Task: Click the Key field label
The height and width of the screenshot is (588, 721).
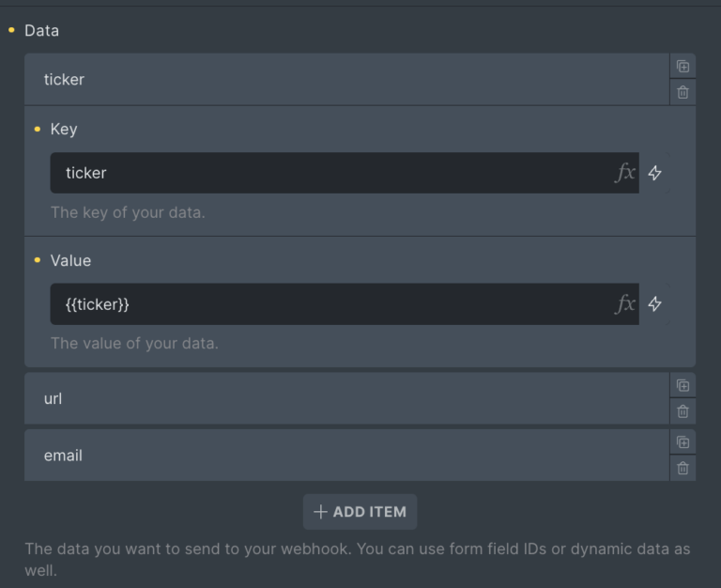Action: click(64, 129)
